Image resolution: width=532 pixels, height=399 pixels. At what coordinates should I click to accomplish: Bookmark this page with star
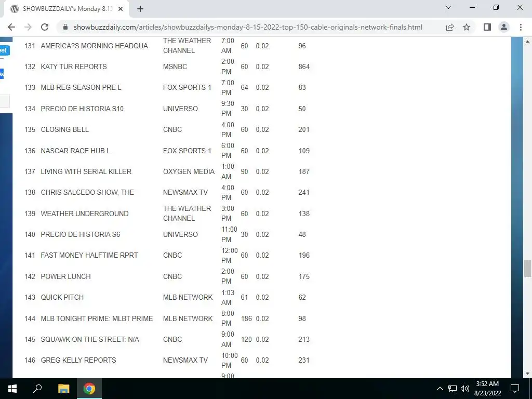coord(467,27)
